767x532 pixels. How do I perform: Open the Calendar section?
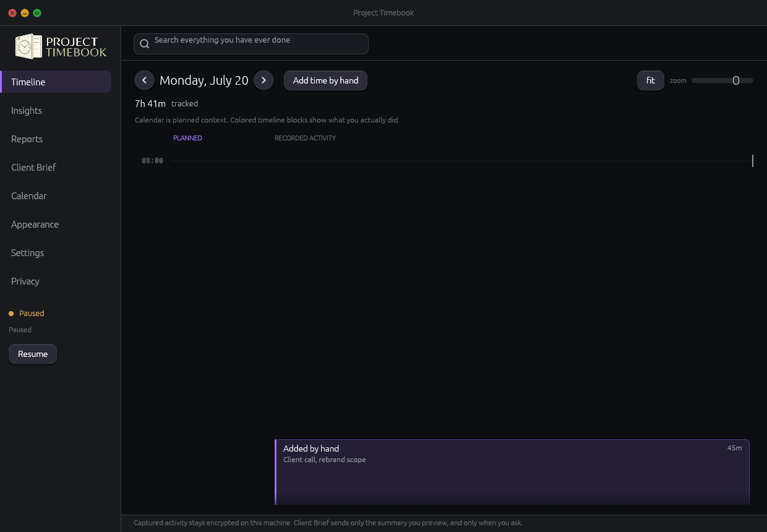click(56, 195)
